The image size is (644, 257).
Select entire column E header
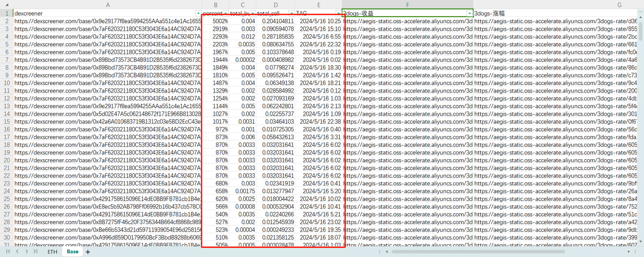319,4
